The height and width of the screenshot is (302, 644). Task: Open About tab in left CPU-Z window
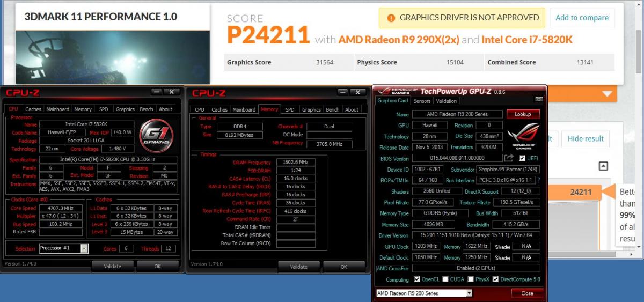pos(166,109)
